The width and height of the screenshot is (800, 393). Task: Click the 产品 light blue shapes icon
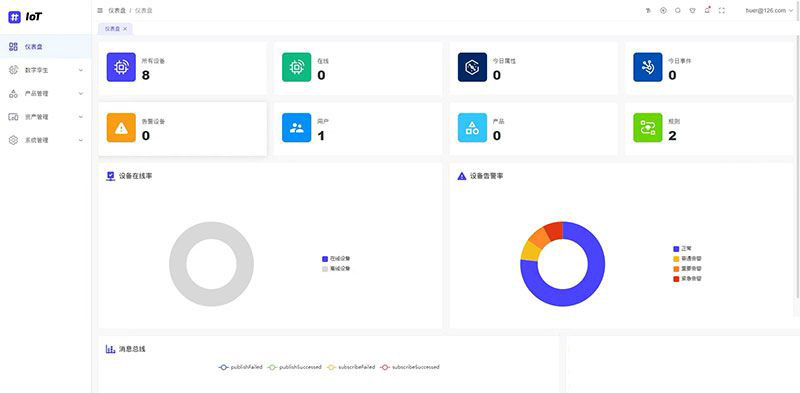tap(472, 128)
